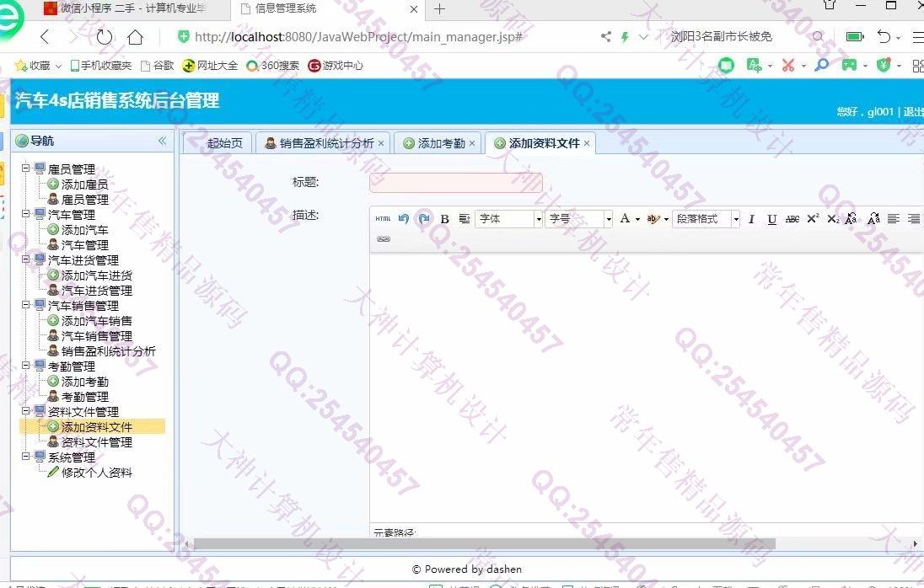Image resolution: width=924 pixels, height=588 pixels.
Task: Click browser back button
Action: click(x=45, y=36)
